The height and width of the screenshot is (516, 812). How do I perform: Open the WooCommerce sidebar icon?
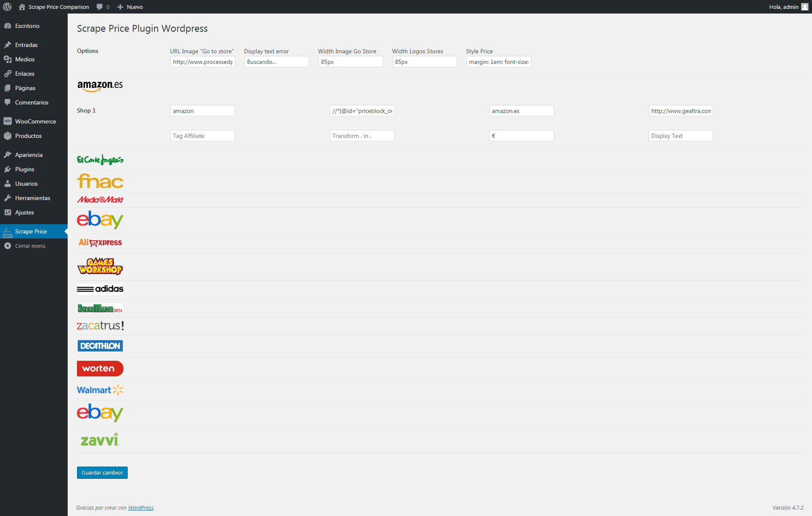[x=8, y=121]
